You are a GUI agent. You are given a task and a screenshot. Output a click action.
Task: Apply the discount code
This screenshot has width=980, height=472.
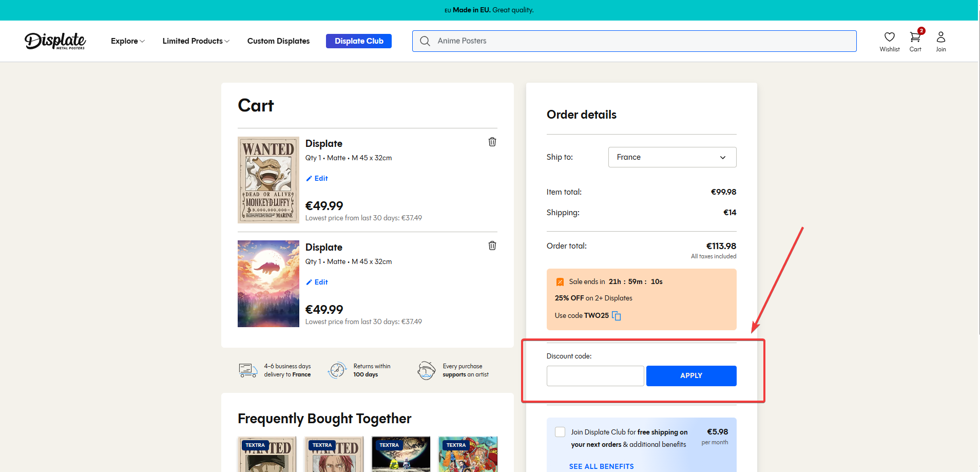[x=691, y=376]
